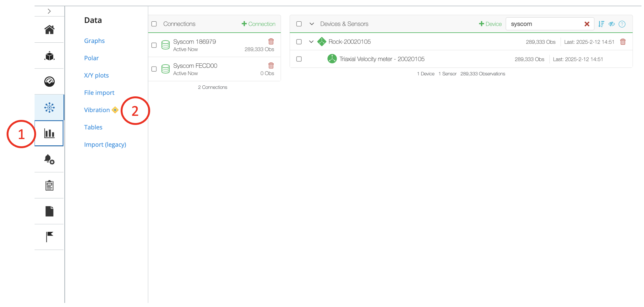Add a new Connection
Viewport: 644px width, 307px height.
(258, 24)
